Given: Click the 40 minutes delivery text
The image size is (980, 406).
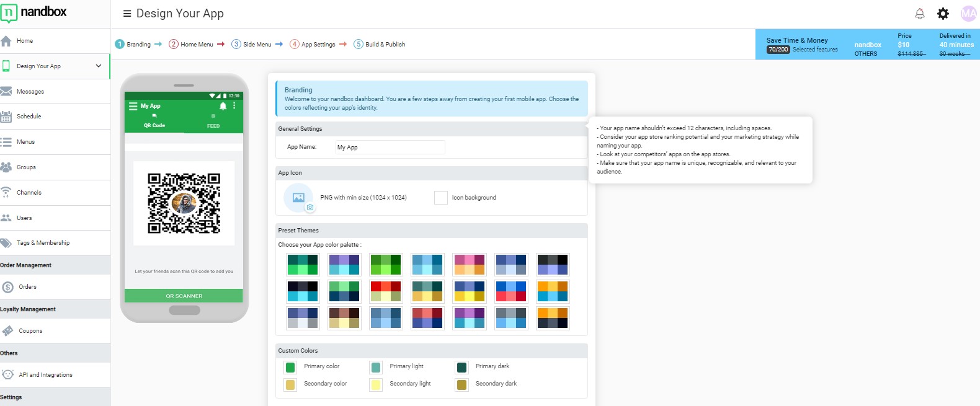Looking at the screenshot, I should [x=956, y=45].
